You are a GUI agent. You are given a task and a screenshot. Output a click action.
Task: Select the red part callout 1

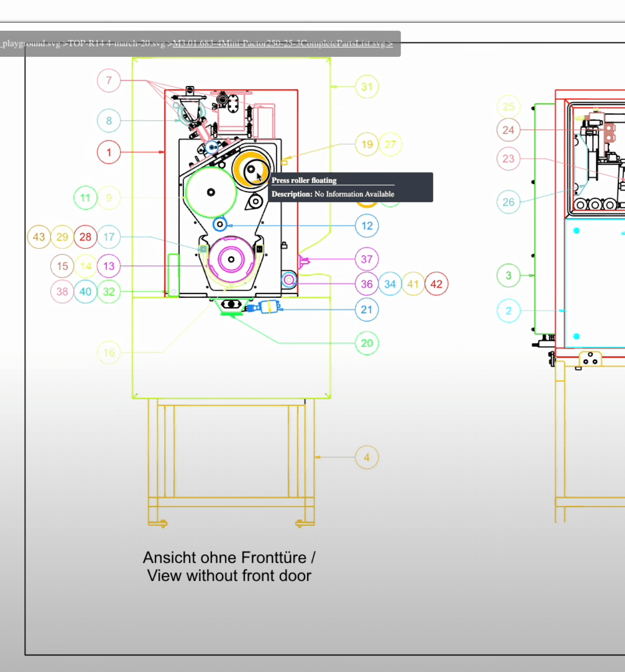[x=109, y=152]
